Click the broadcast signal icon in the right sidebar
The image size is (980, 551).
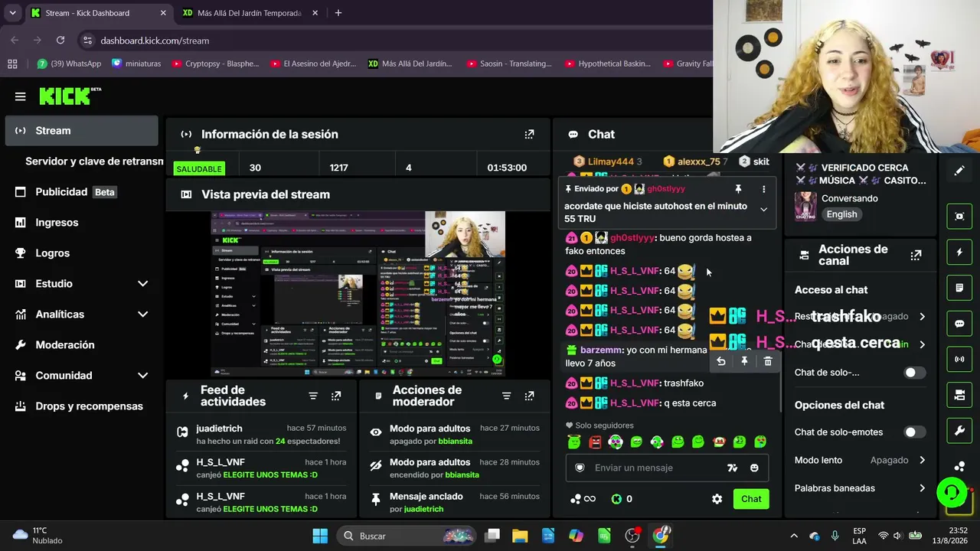pos(959,359)
